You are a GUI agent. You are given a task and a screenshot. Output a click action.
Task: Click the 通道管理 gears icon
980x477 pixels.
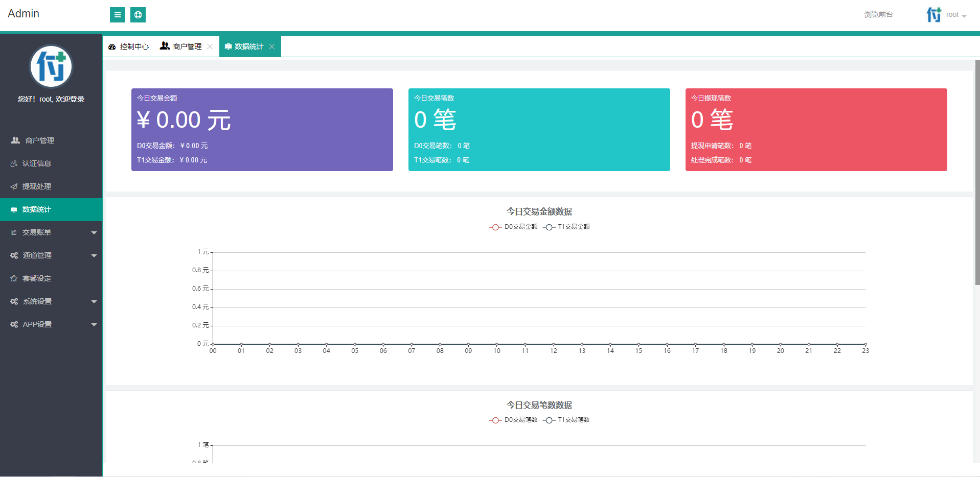point(14,255)
